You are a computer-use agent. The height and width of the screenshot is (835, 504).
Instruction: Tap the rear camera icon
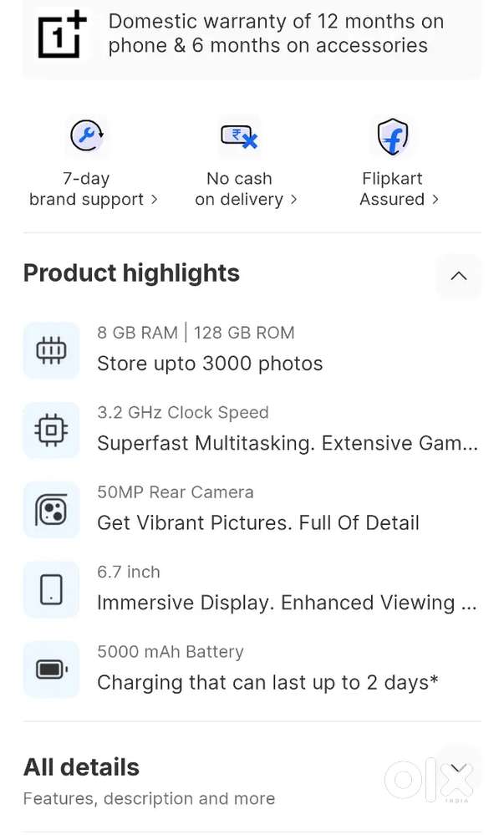point(51,510)
